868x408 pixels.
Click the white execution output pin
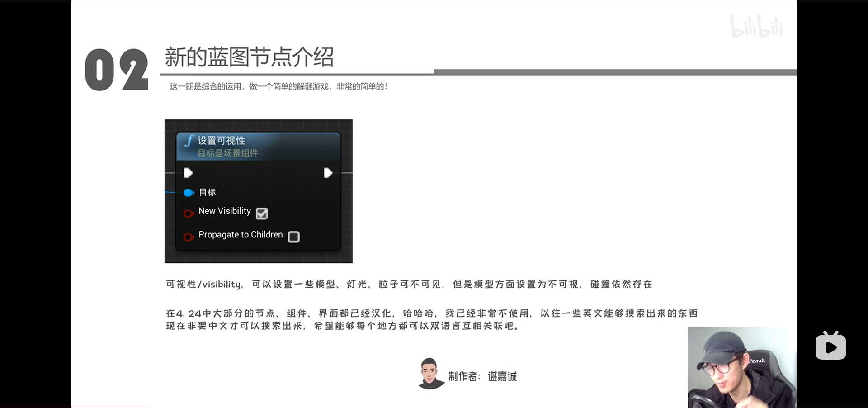328,173
